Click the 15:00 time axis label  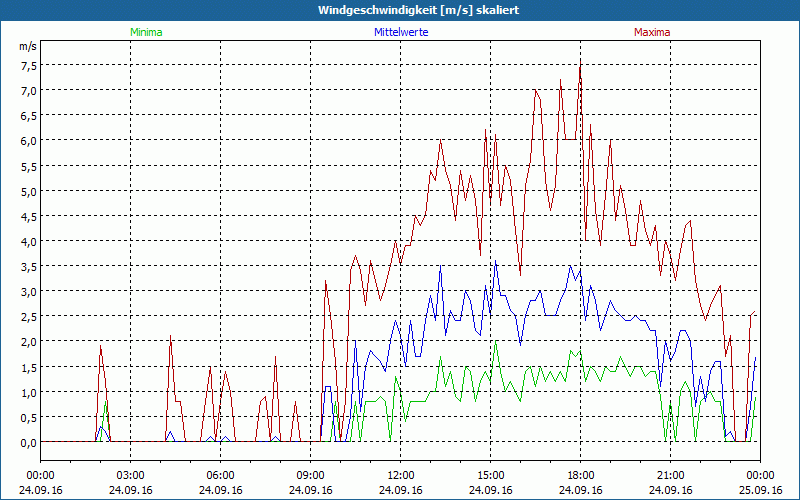(491, 476)
